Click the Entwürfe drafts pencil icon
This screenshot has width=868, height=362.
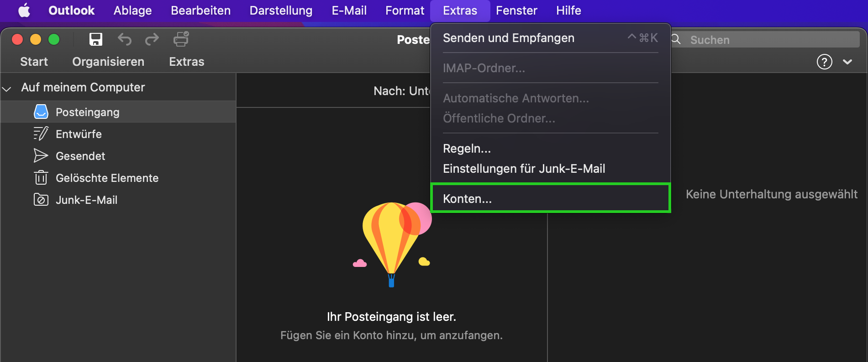(41, 133)
